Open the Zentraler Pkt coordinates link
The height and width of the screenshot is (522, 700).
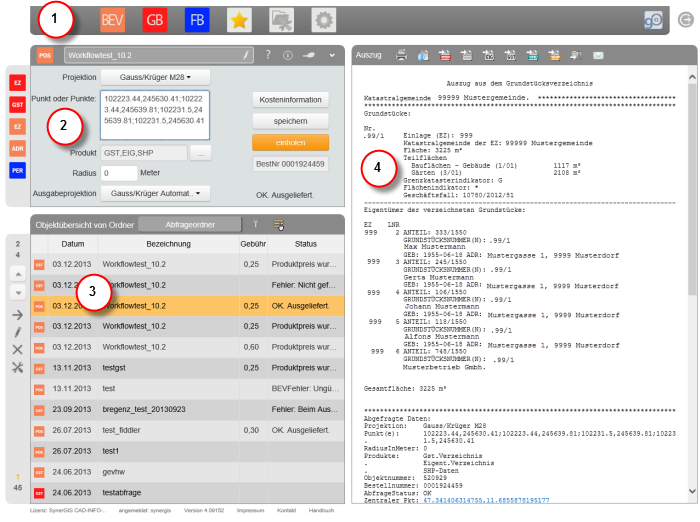[486, 500]
